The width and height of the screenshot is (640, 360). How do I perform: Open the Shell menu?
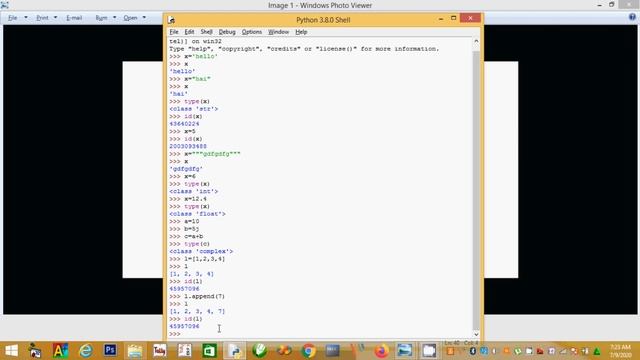tap(207, 32)
